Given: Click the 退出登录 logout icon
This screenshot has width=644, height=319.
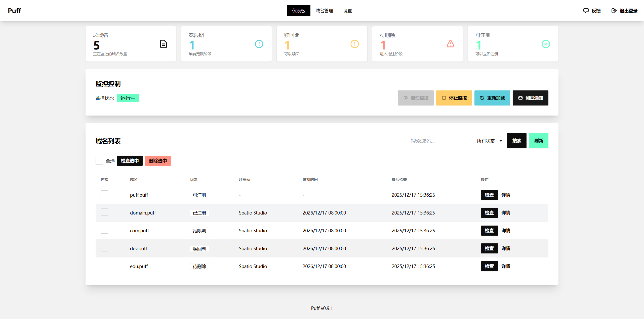Looking at the screenshot, I should 614,11.
